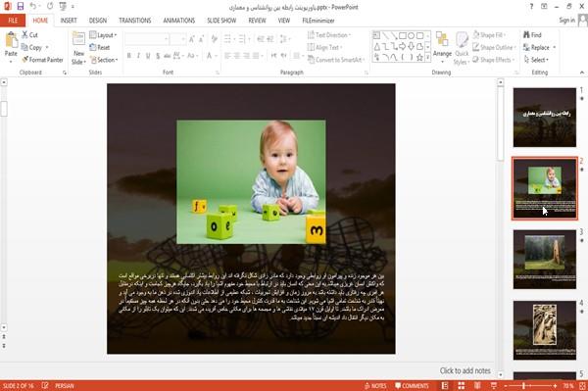Click the Cut scissors icon
The width and height of the screenshot is (588, 391).
point(24,35)
